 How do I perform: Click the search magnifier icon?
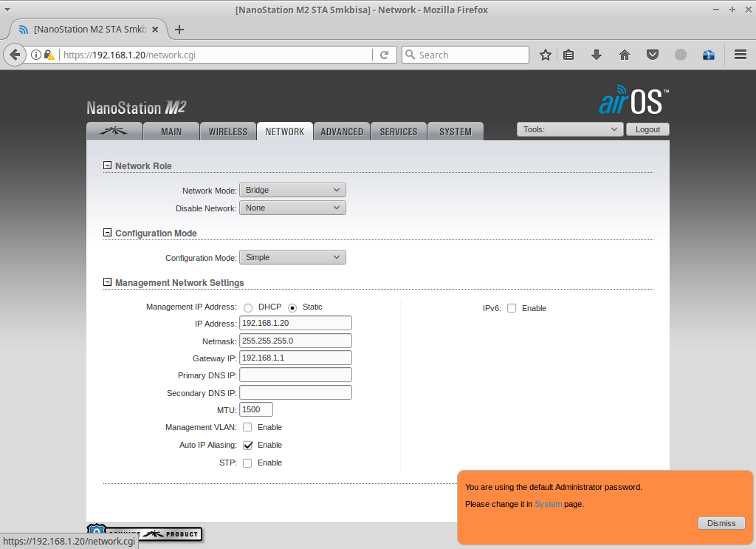tap(410, 55)
